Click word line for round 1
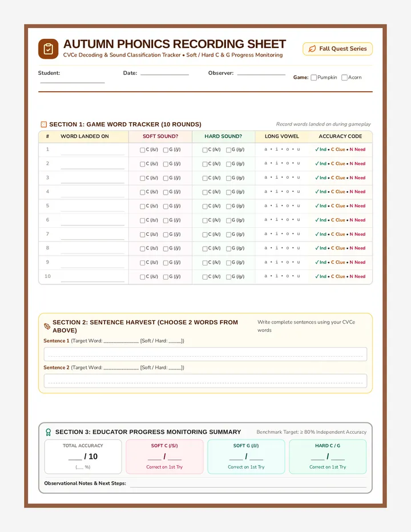Screen dimensions: 411x532 pos(92,154)
